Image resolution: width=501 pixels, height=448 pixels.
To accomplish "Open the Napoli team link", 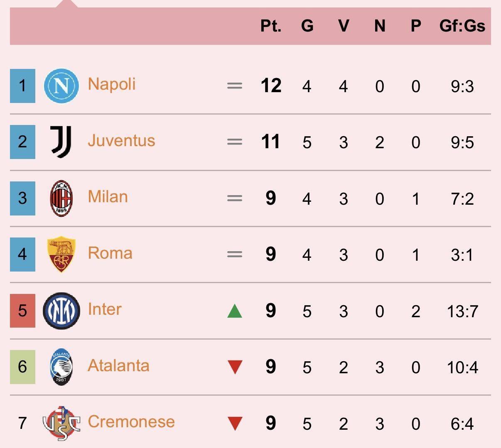I will tap(112, 84).
